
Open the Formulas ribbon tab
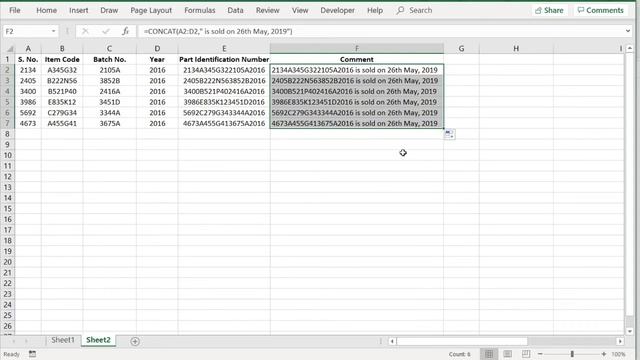[x=200, y=10]
